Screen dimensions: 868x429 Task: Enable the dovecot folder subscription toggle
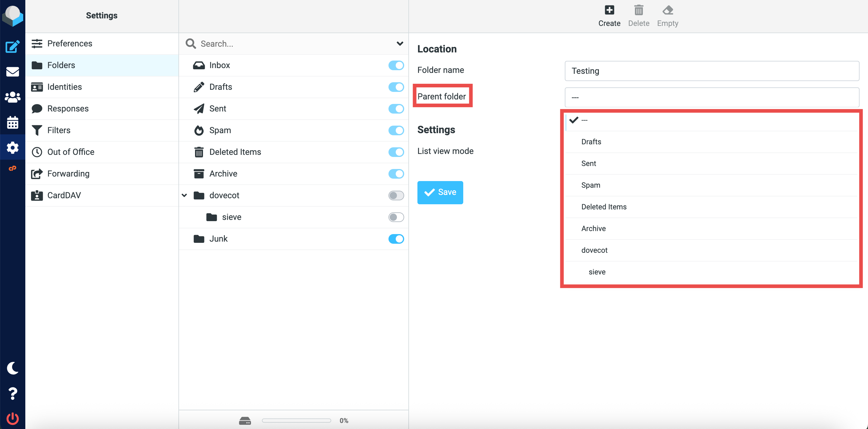pyautogui.click(x=396, y=195)
